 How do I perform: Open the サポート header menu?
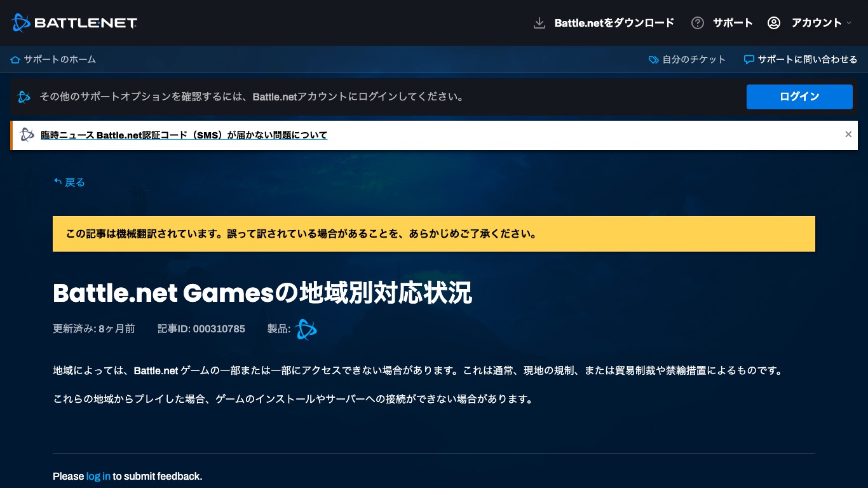pos(733,23)
